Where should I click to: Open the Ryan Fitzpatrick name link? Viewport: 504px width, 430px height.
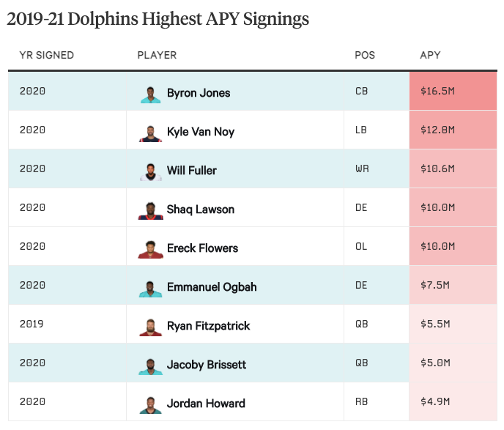click(209, 326)
